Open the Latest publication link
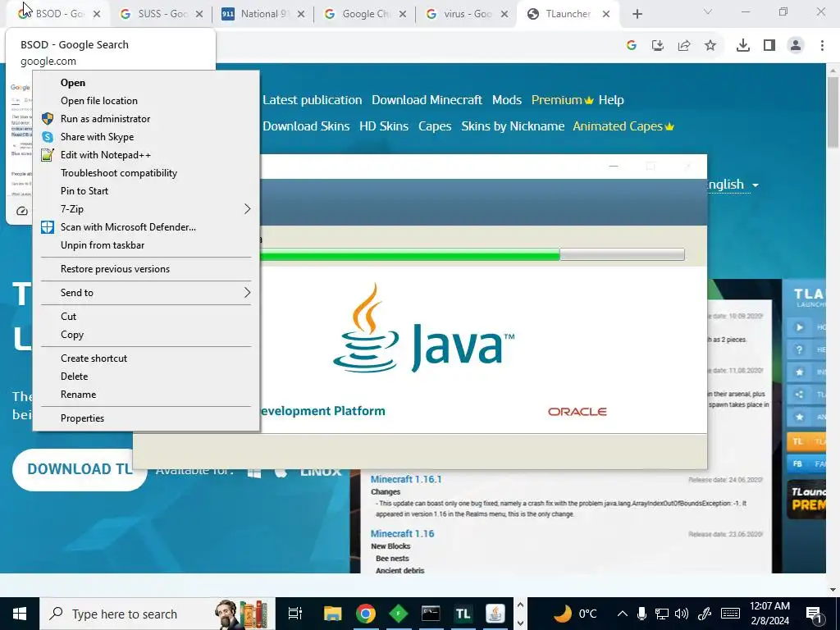840x630 pixels. [313, 100]
